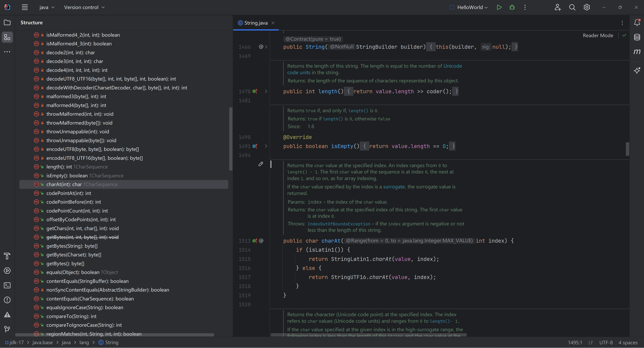Expand the folded isEmpty() method body
Screen dimensions: 644x348
[x=266, y=146]
